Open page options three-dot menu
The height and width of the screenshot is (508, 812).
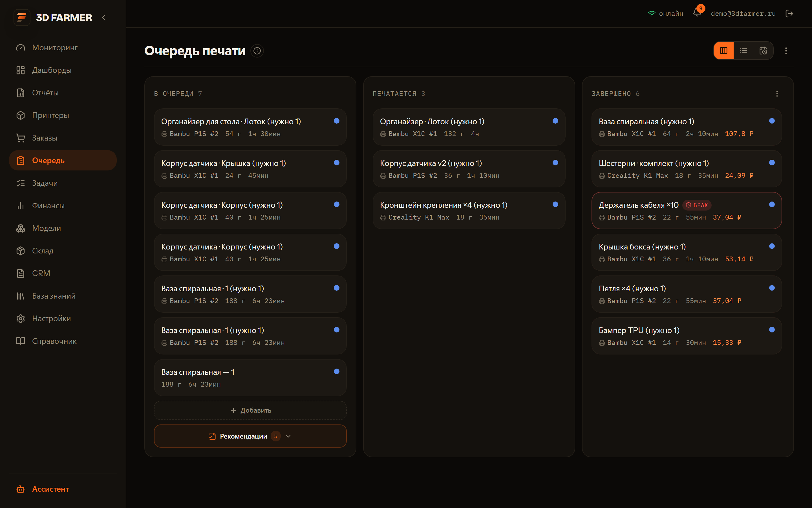tap(786, 51)
